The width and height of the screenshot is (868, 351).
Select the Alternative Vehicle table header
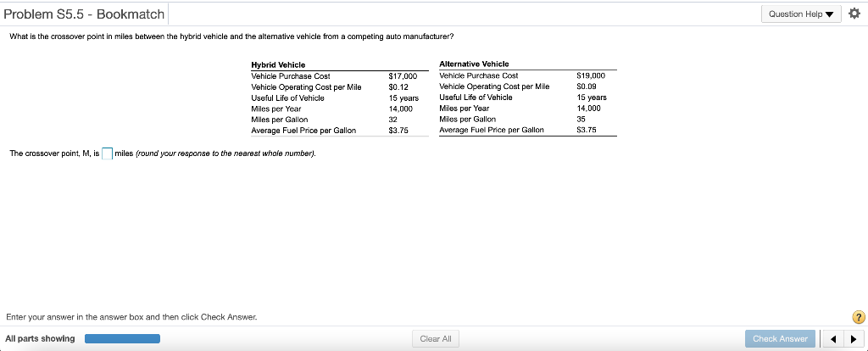(x=474, y=64)
